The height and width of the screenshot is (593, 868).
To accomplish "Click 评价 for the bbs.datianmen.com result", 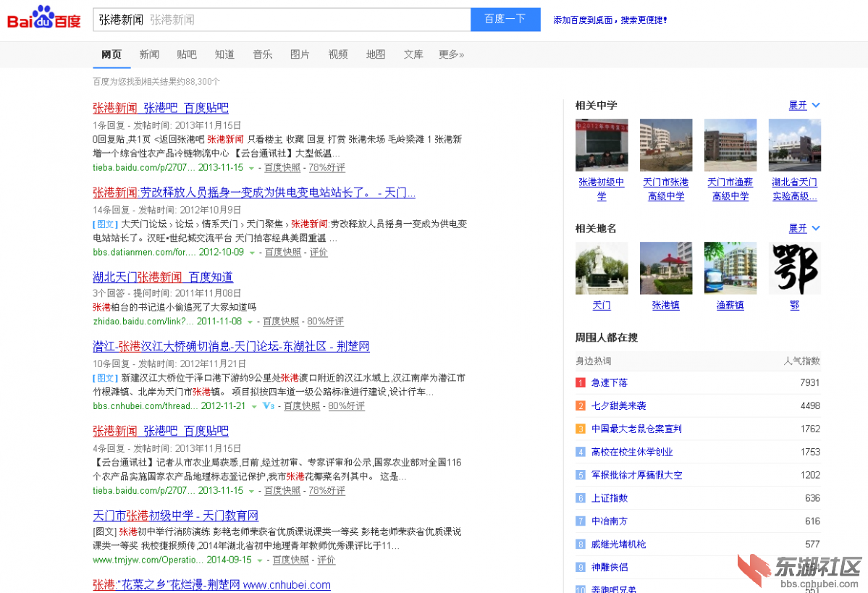I will coord(319,252).
